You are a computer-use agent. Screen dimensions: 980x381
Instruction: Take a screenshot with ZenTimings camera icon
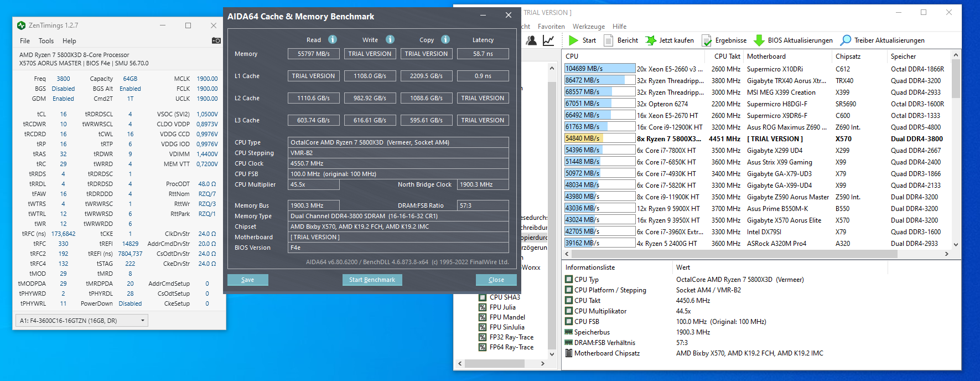216,40
